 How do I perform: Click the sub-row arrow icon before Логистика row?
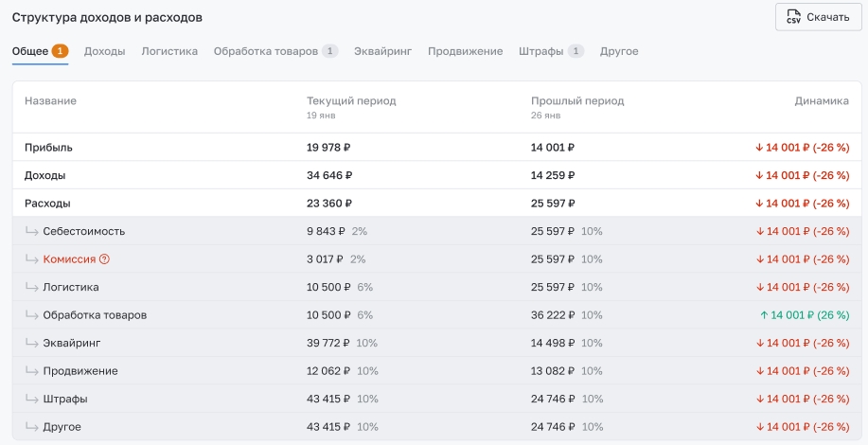(x=31, y=287)
